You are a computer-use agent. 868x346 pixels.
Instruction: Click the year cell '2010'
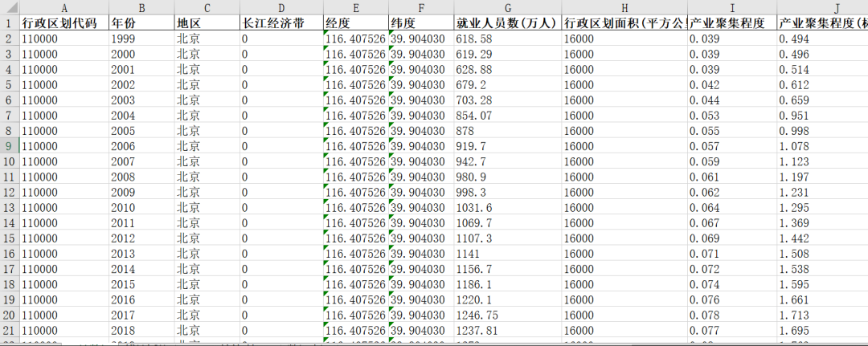click(x=141, y=208)
